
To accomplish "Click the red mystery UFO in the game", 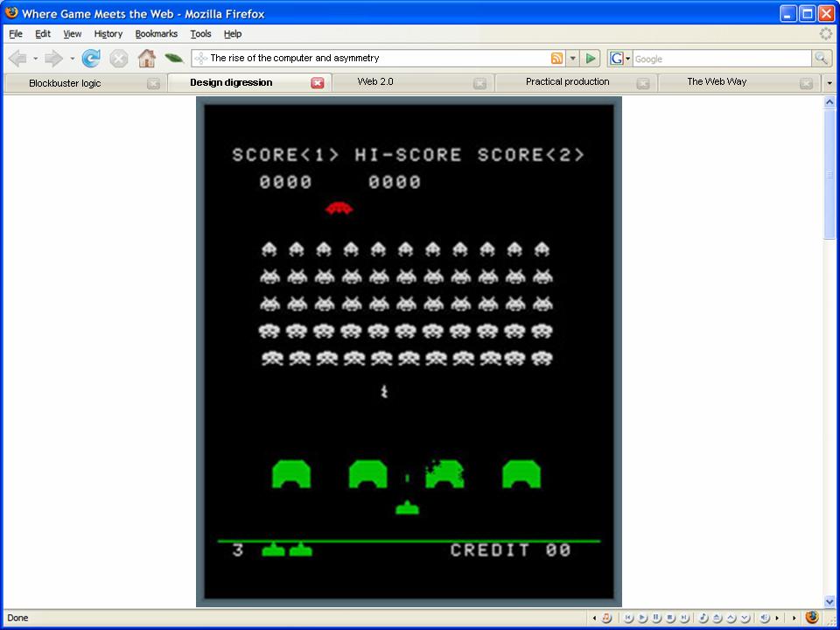I will click(339, 208).
